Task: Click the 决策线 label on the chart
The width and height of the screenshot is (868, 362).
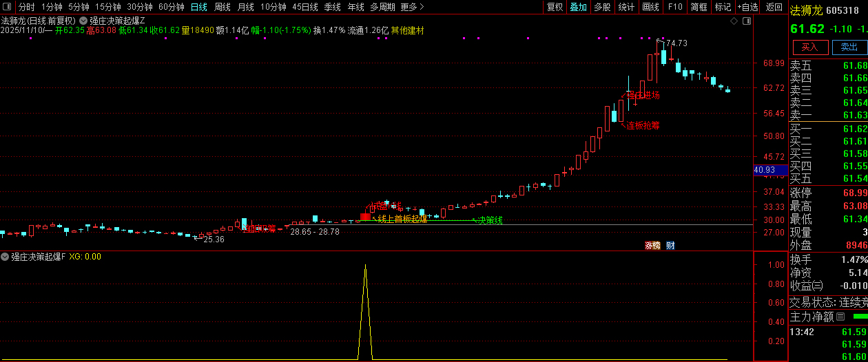Action: [x=490, y=220]
